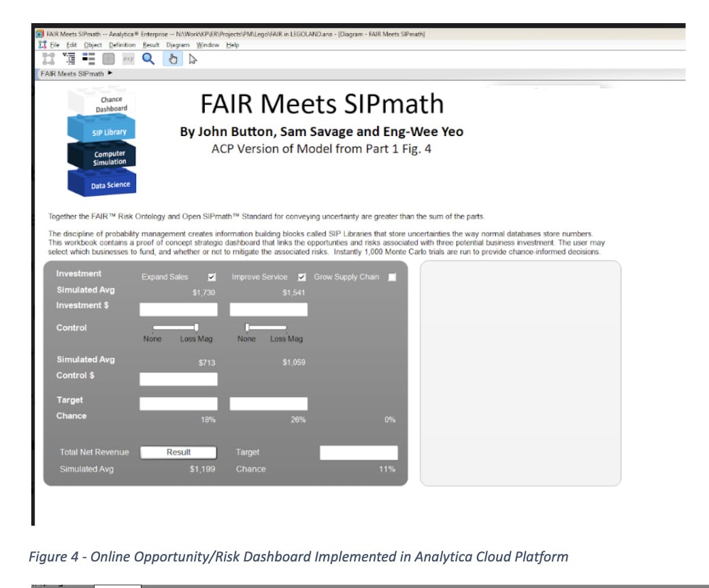Open the Window menu
This screenshot has width=709, height=588.
coord(208,45)
